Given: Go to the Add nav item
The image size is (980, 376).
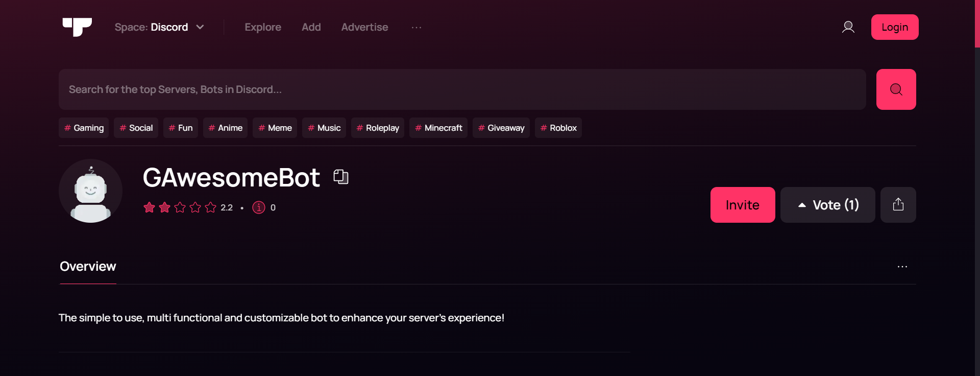Looking at the screenshot, I should point(311,27).
